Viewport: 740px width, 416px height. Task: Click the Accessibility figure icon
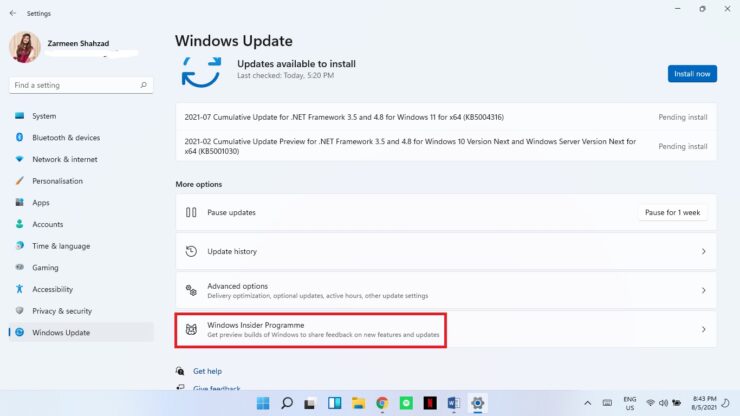19,289
